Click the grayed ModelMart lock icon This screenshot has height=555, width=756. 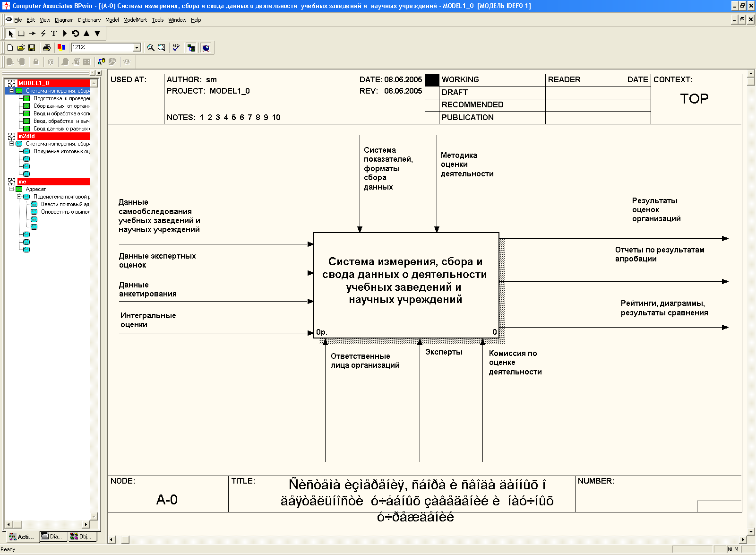(x=36, y=61)
